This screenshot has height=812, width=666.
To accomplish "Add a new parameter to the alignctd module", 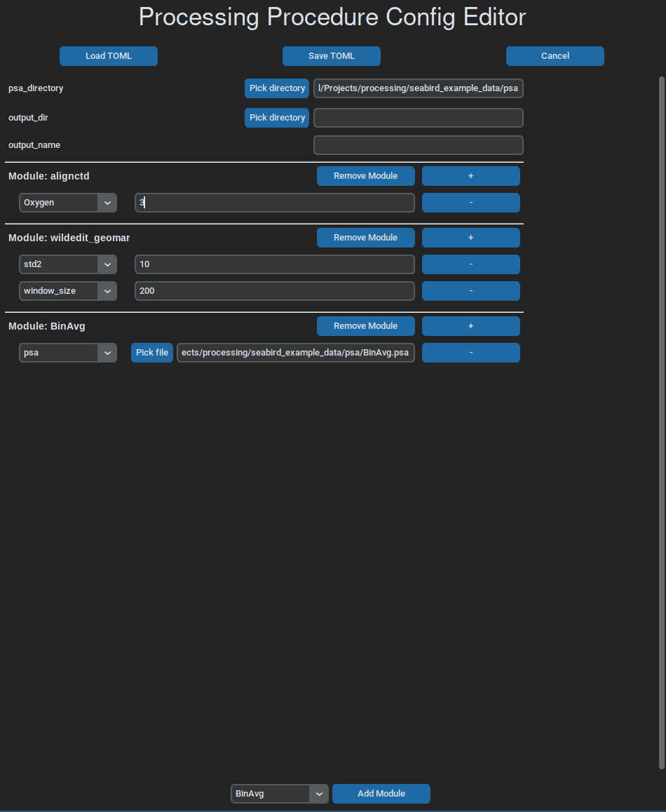I will pyautogui.click(x=470, y=175).
